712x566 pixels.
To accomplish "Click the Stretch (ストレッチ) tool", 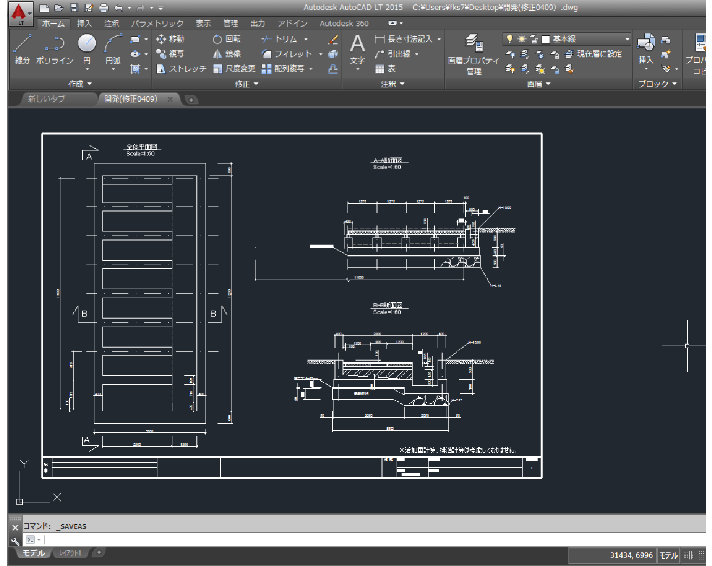I will (x=181, y=69).
